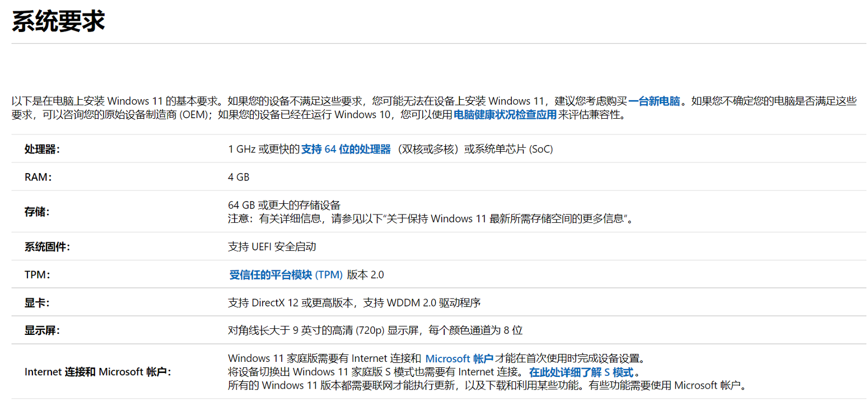Select the 显示屏 row label
Image resolution: width=868 pixels, height=401 pixels.
[42, 330]
